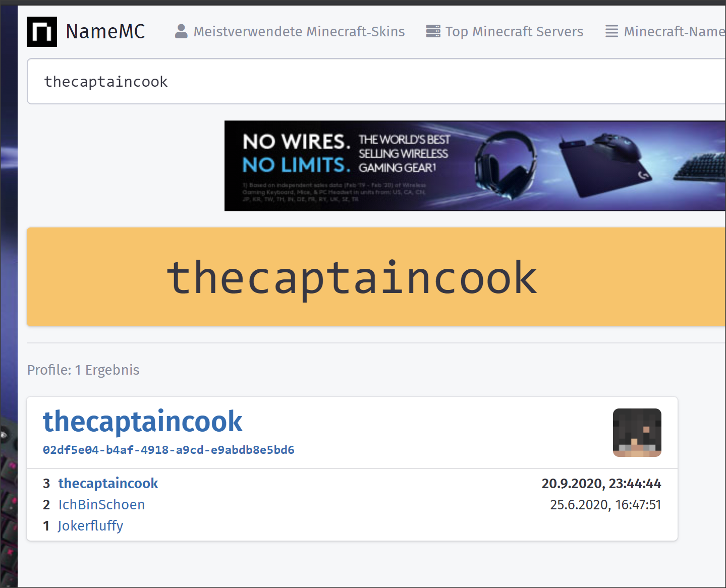Click the 25.6.2020 name change timestamp
This screenshot has width=726, height=588.
pos(605,505)
